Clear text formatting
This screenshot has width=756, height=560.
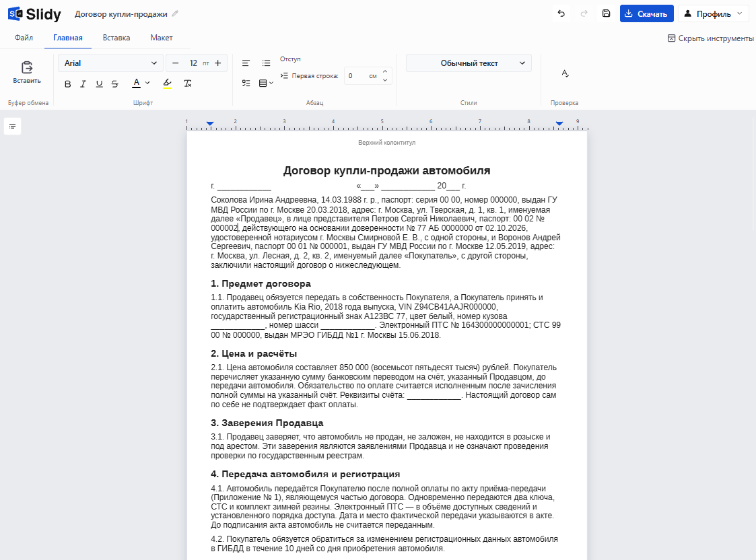pyautogui.click(x=188, y=84)
